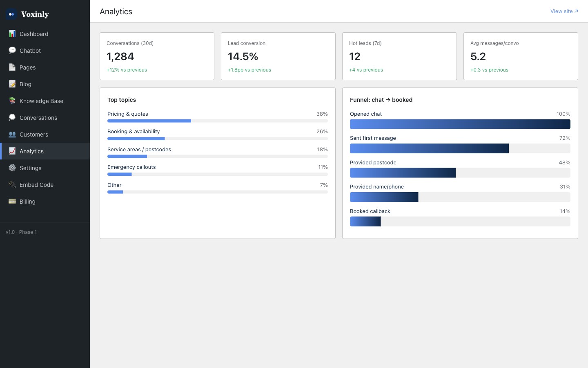Screen dimensions: 588x368
Task: Navigate to Blog
Action: click(45, 84)
